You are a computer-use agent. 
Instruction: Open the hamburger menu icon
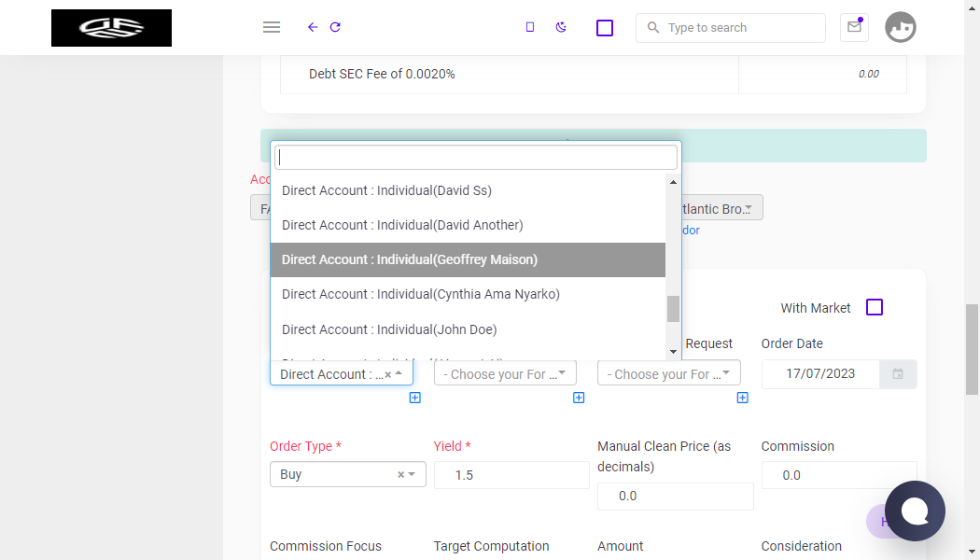[x=272, y=27]
